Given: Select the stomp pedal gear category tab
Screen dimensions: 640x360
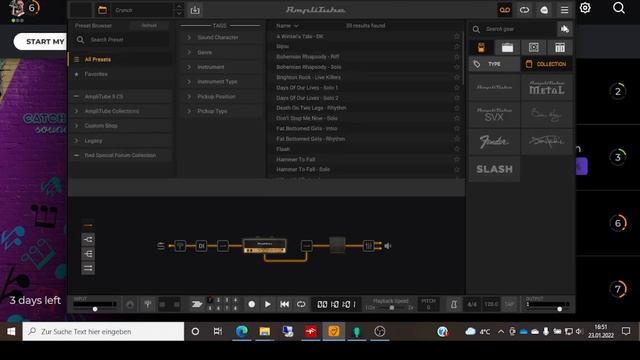Looking at the screenshot, I should [481, 47].
